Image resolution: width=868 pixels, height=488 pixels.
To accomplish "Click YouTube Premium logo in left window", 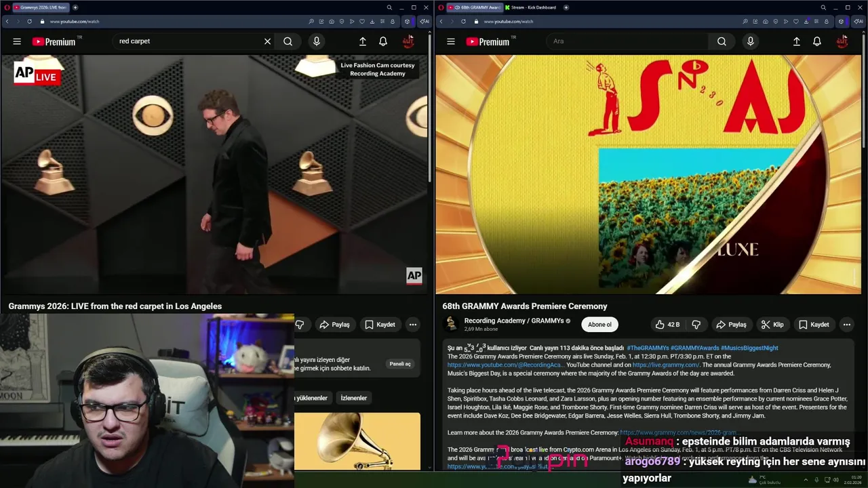I will 56,41.
